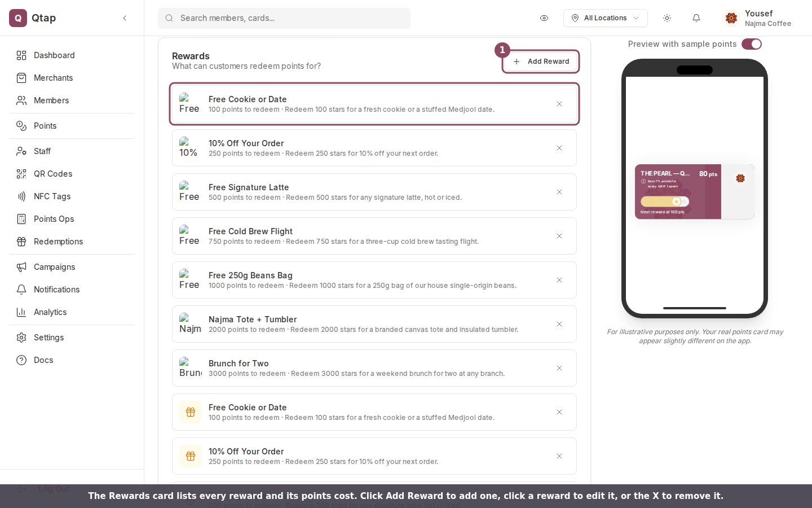Navigate to QR Codes
The width and height of the screenshot is (812, 508).
point(72,174)
